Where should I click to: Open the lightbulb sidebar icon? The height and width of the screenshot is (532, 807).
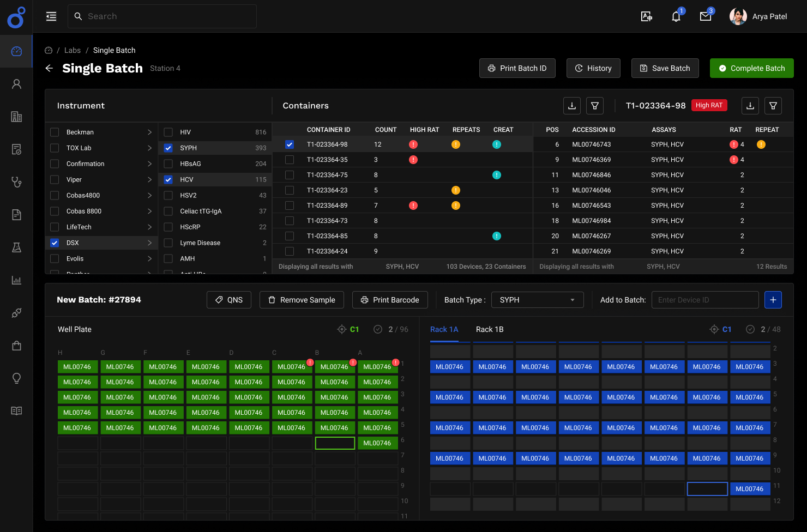(x=16, y=378)
